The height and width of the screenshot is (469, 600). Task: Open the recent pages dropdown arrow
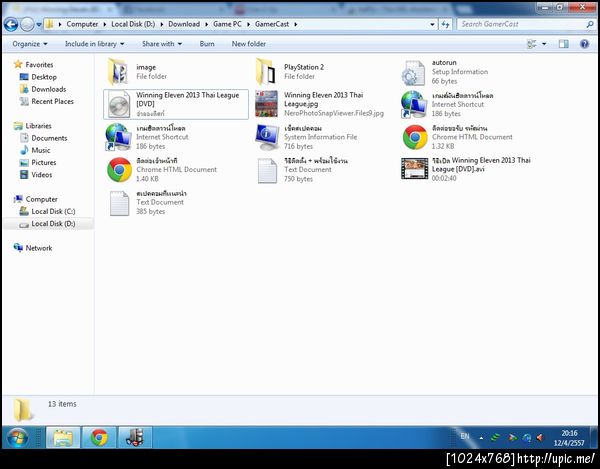click(x=39, y=24)
